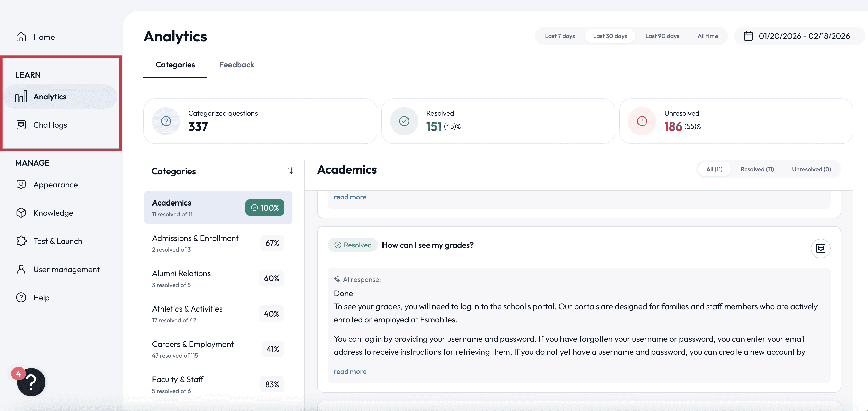Open Help in the sidebar
868x411 pixels.
(41, 298)
